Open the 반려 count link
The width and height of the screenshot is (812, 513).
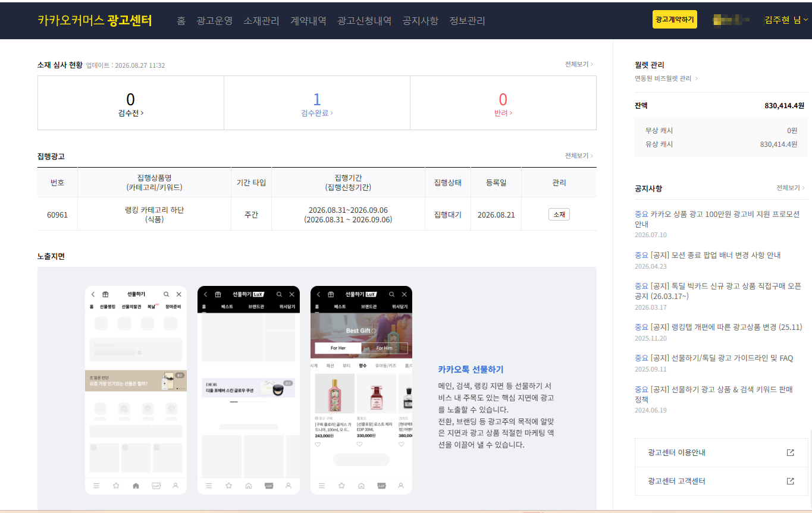click(x=503, y=103)
